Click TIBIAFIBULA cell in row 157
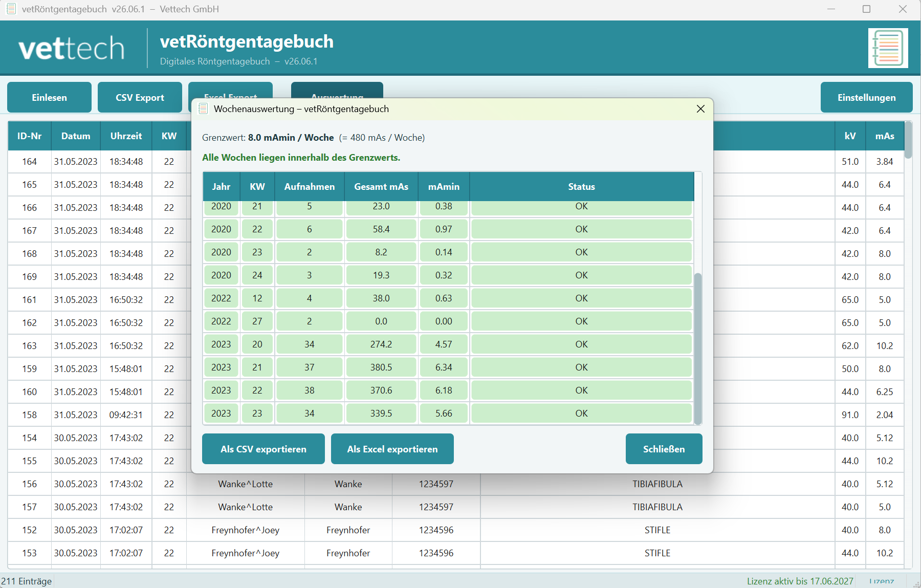Image resolution: width=921 pixels, height=588 pixels. (x=657, y=507)
